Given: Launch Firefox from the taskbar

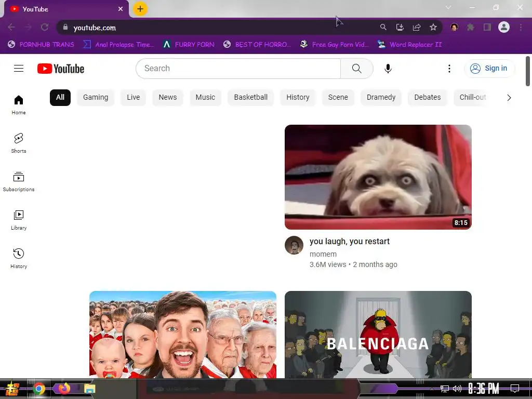Looking at the screenshot, I should click(x=64, y=389).
